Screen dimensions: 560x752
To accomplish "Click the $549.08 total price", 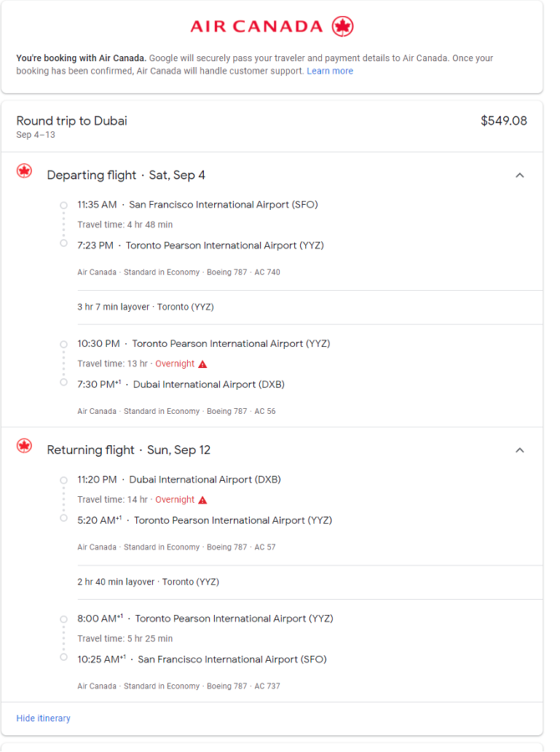I will point(504,120).
